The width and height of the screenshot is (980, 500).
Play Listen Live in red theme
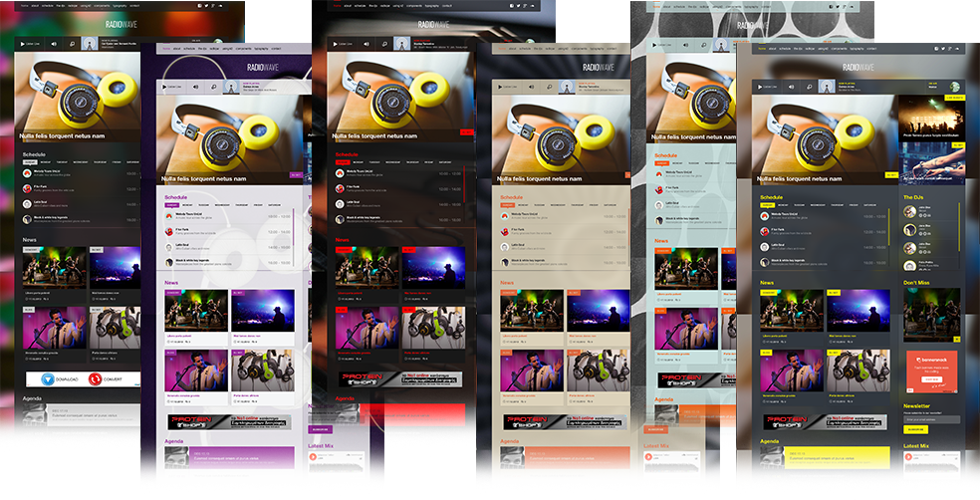342,44
